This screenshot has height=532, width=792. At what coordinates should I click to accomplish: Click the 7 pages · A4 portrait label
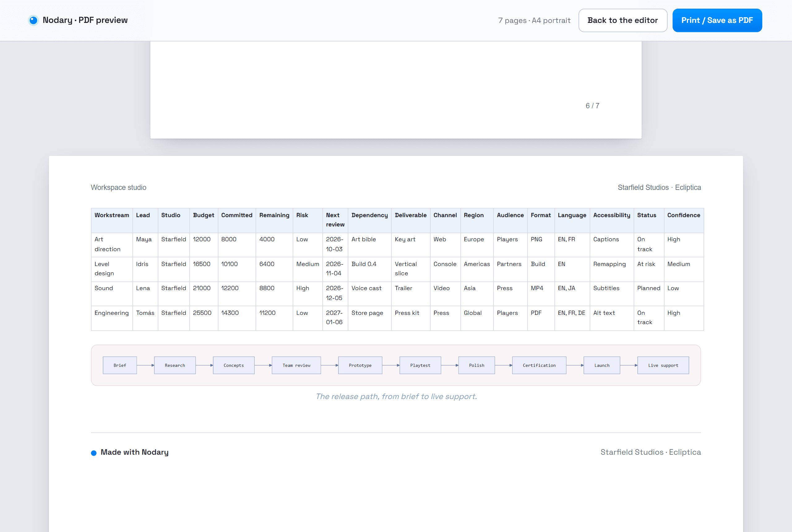[x=534, y=20]
